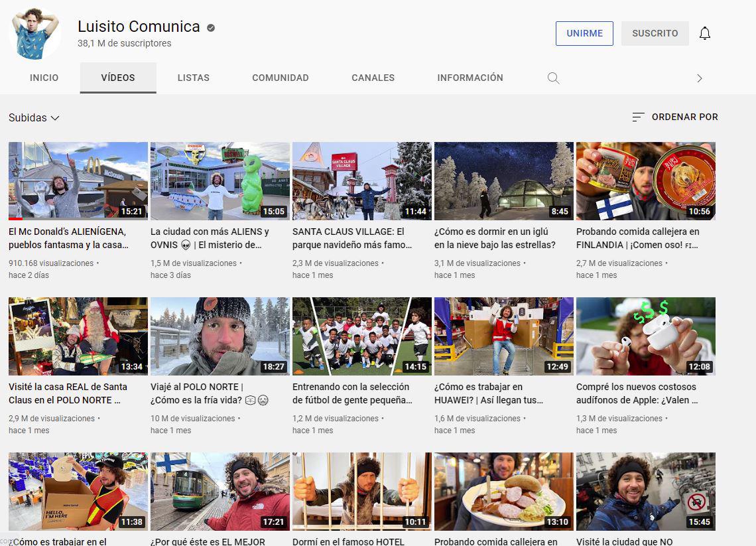Viewport: 756px width, 546px height.
Task: Click the verified badge next to Luisito Comunica
Action: (x=210, y=27)
